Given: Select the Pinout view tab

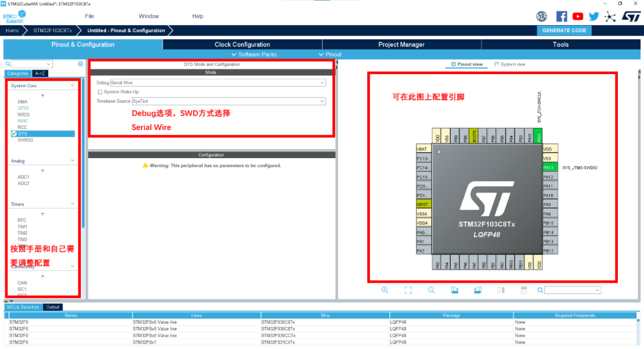Looking at the screenshot, I should [x=466, y=64].
